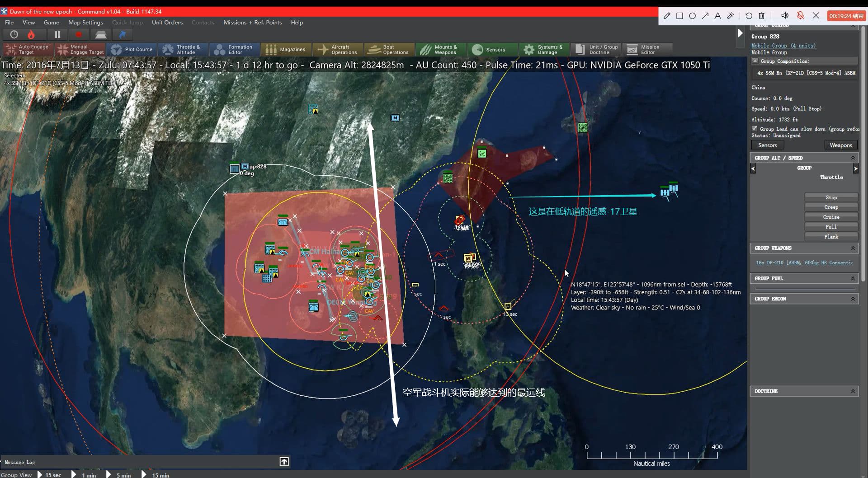This screenshot has height=478, width=868.
Task: Select the recorder magic wand tool
Action: (x=731, y=16)
